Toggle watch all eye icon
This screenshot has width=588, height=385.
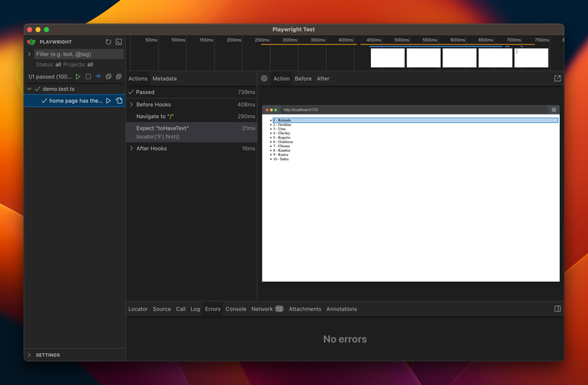(98, 77)
